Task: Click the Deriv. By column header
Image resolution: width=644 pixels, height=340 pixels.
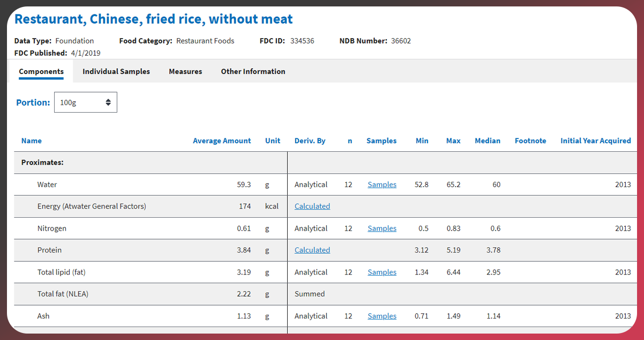Action: click(x=310, y=141)
